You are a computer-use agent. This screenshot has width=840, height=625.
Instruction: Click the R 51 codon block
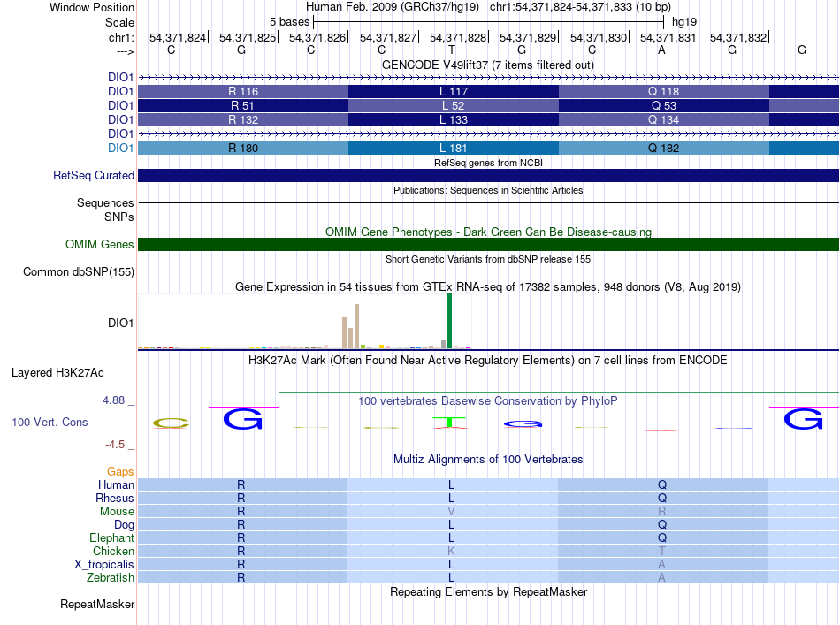pos(243,105)
